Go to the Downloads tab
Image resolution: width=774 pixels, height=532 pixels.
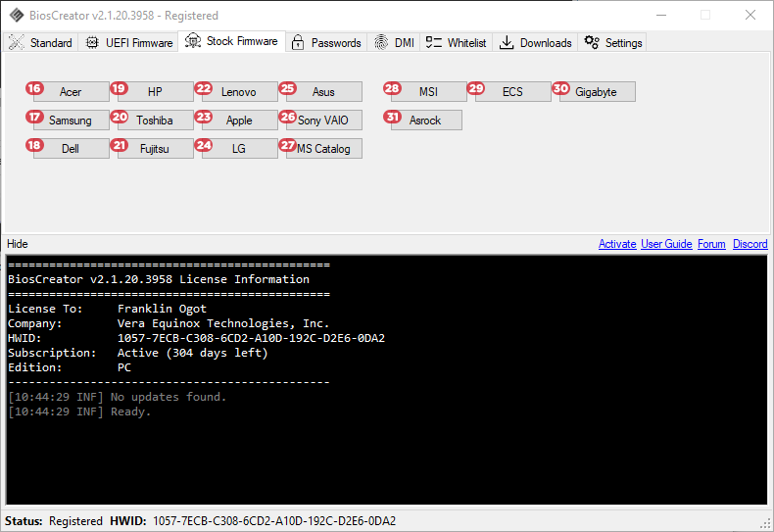pyautogui.click(x=535, y=42)
